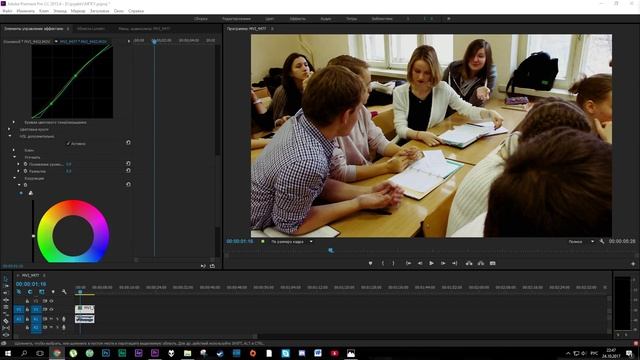Click the green RGB curve graph
This screenshot has width=640, height=360.
click(72, 81)
